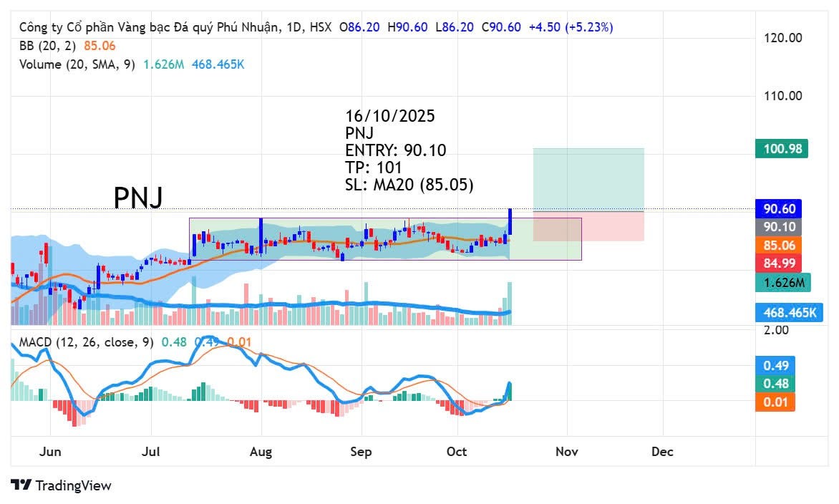Click the 0.49 MACD axis label
Viewport: 839px width, 504px height.
click(775, 365)
